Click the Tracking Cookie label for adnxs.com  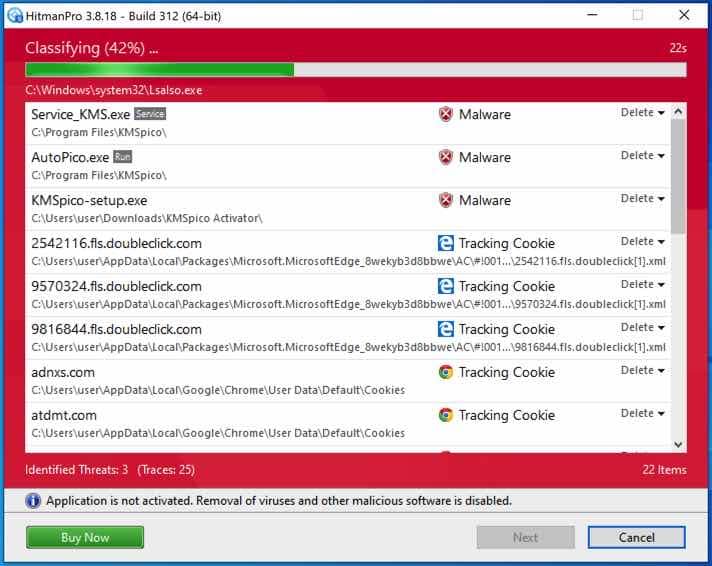pyautogui.click(x=507, y=372)
